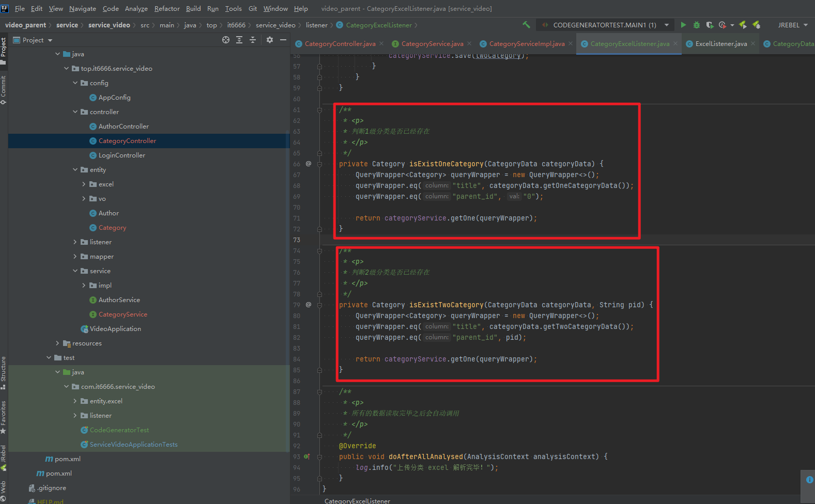Click the Build project hammer icon
The height and width of the screenshot is (504, 815).
(x=526, y=25)
